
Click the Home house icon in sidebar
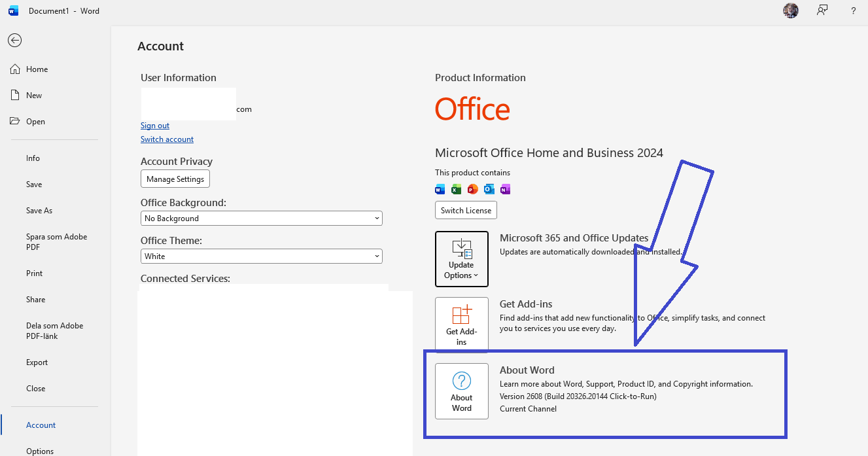tap(14, 69)
